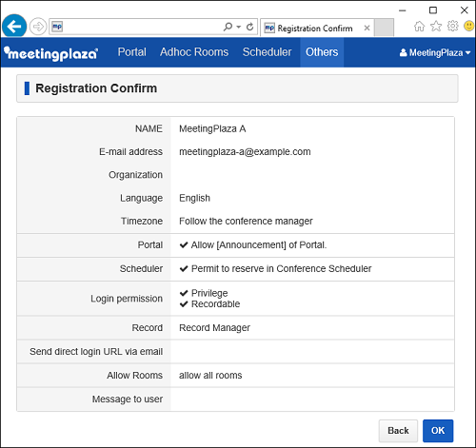Image resolution: width=476 pixels, height=448 pixels.
Task: Open the address bar search dropdown arrow
Action: pyautogui.click(x=239, y=27)
